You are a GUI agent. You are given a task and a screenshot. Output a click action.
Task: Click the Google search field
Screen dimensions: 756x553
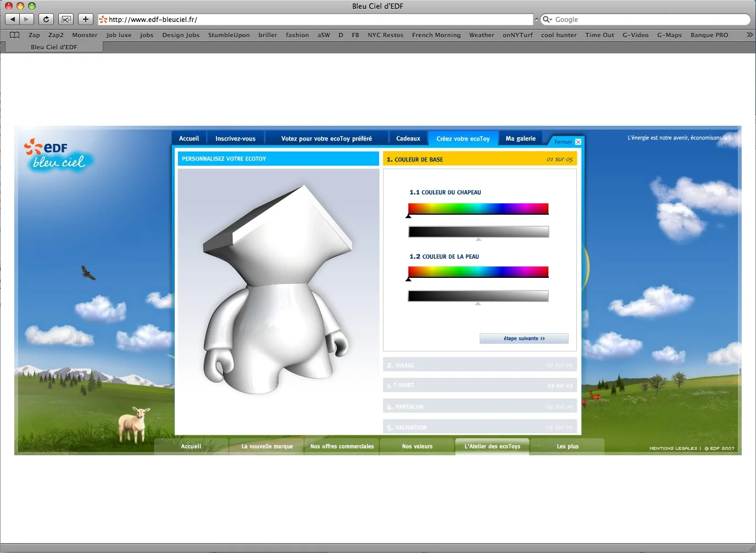pyautogui.click(x=646, y=19)
